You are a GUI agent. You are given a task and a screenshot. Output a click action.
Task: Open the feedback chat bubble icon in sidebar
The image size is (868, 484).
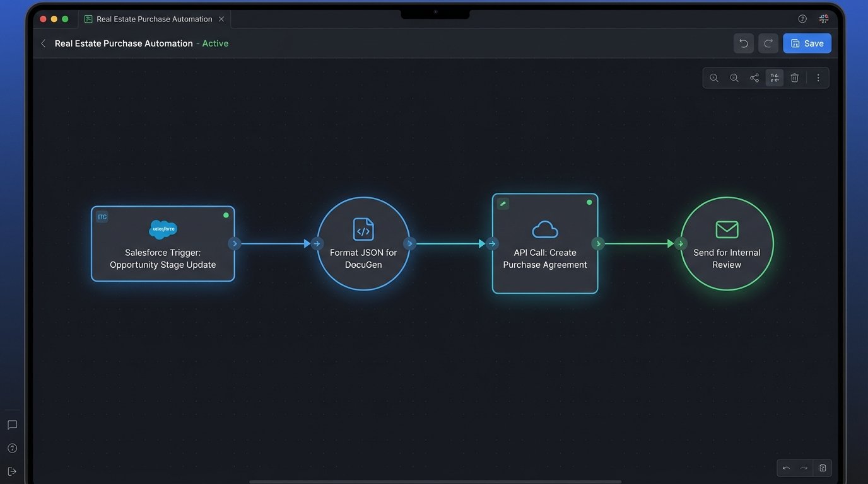pos(12,425)
